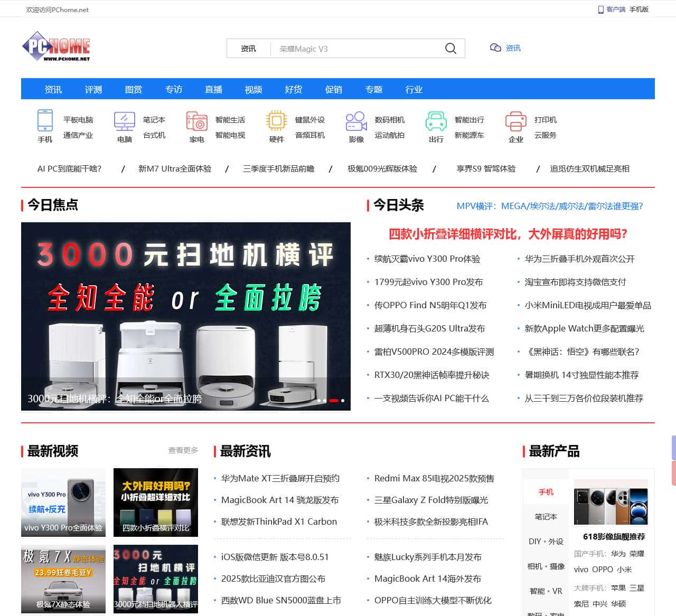The height and width of the screenshot is (616, 676).
Task: Open 三季度手机新品前瞻 link
Action: point(278,169)
